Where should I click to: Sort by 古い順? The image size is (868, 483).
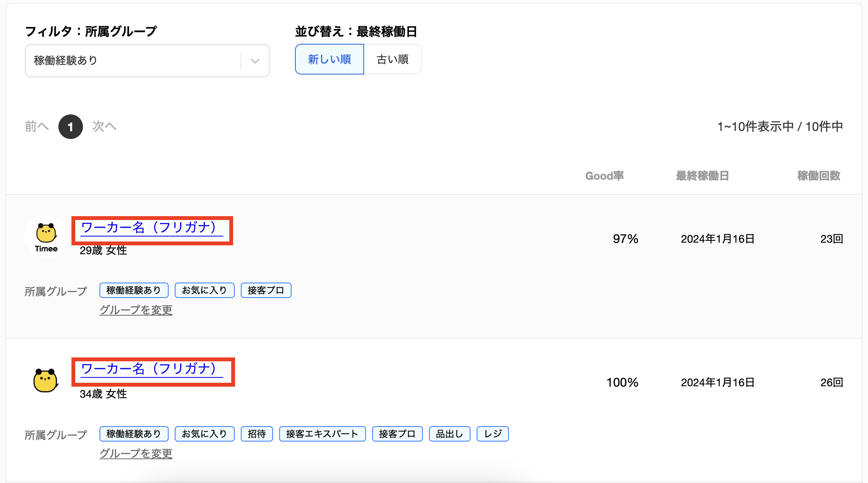coord(393,59)
